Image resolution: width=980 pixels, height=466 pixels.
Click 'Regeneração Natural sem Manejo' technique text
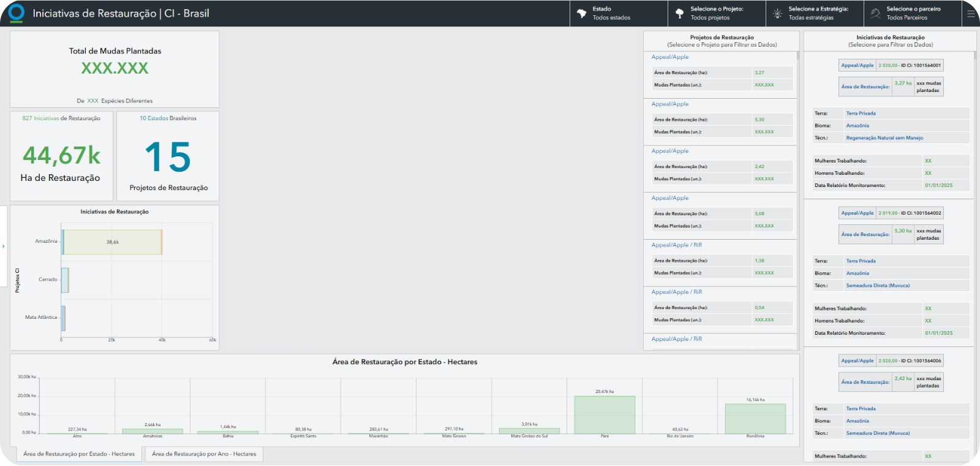point(884,138)
